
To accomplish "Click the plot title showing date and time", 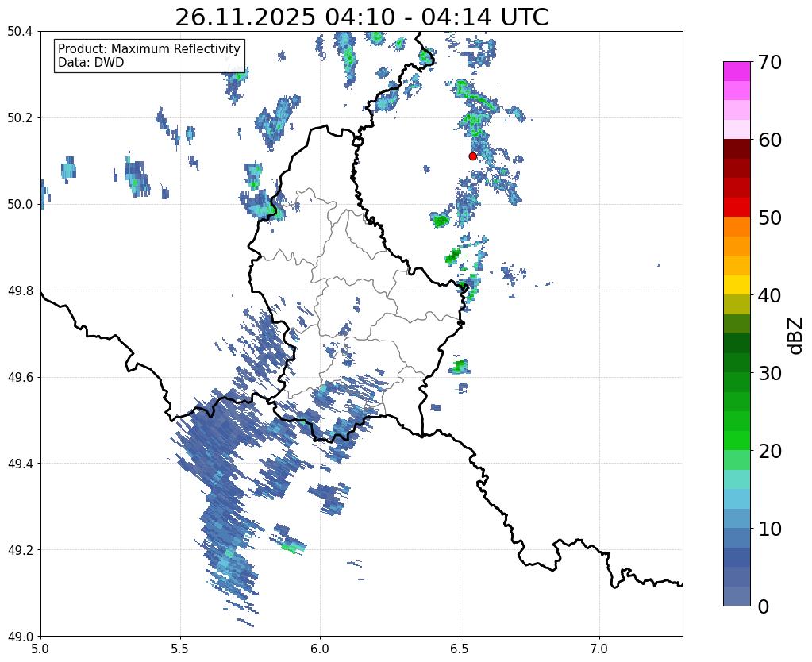I will click(361, 17).
